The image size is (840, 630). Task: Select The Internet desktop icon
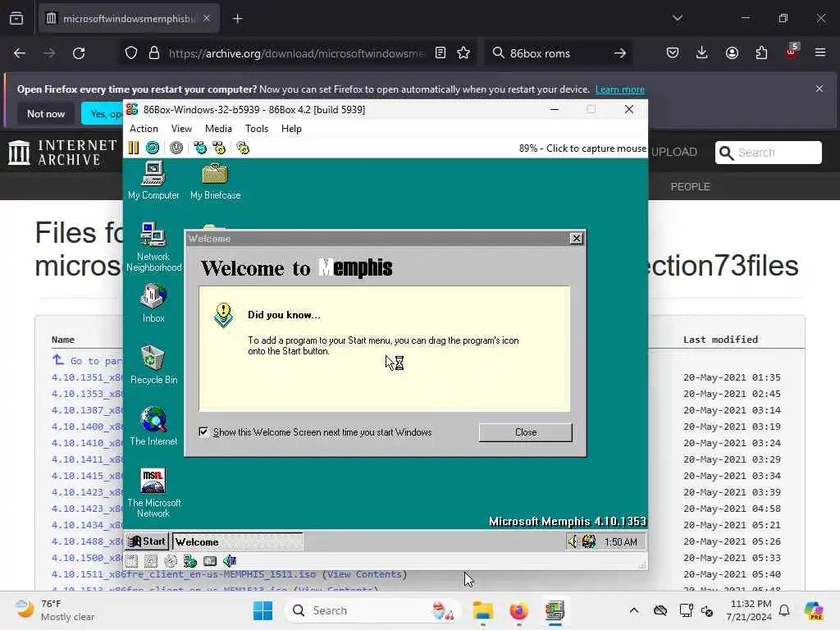click(153, 427)
